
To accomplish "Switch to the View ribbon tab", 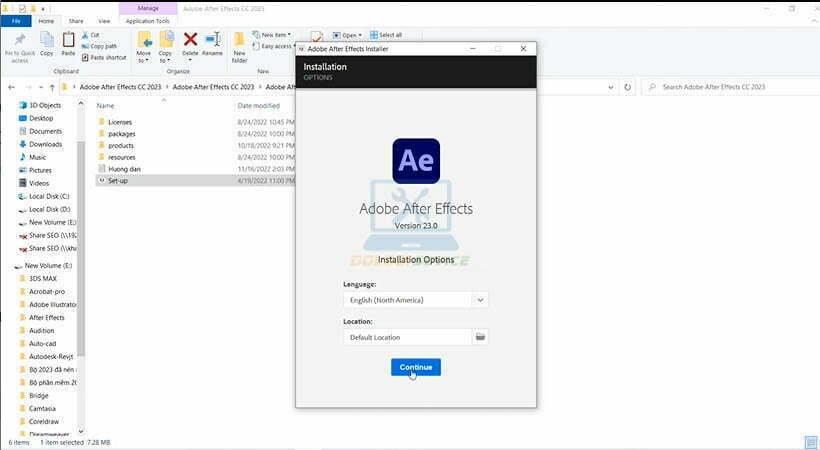I will click(x=104, y=21).
